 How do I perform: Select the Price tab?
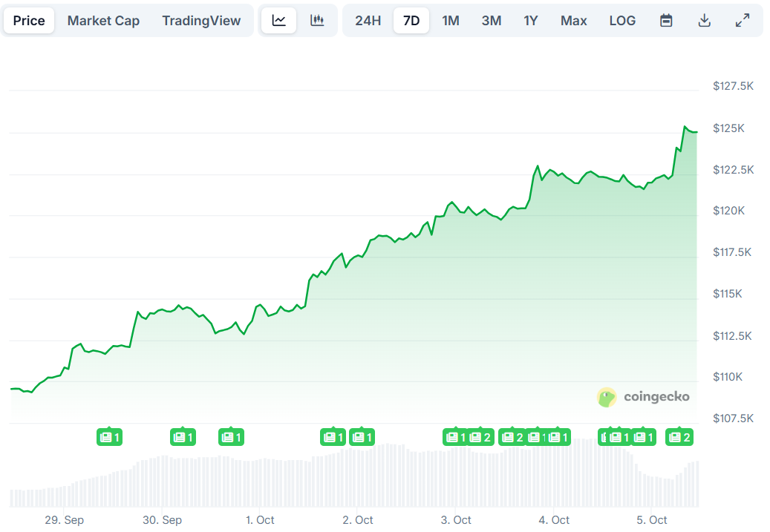[x=29, y=20]
